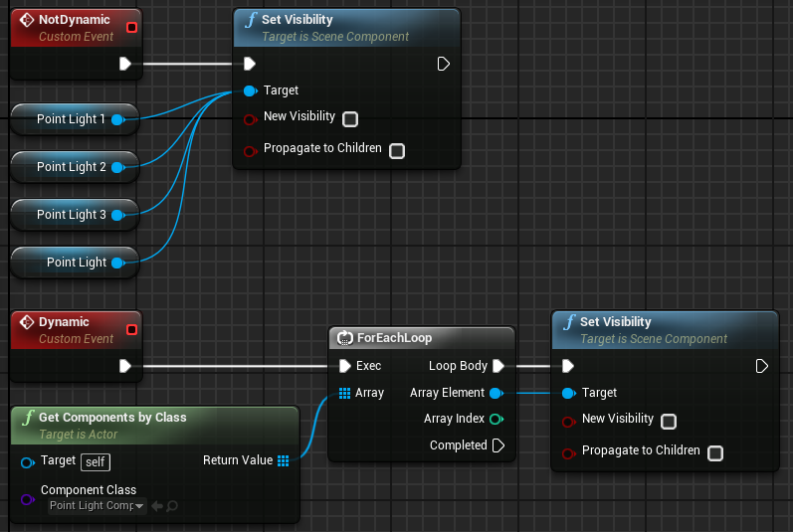Check New Visibility on the loop's Set Visibility node
The height and width of the screenshot is (532, 793).
point(669,422)
